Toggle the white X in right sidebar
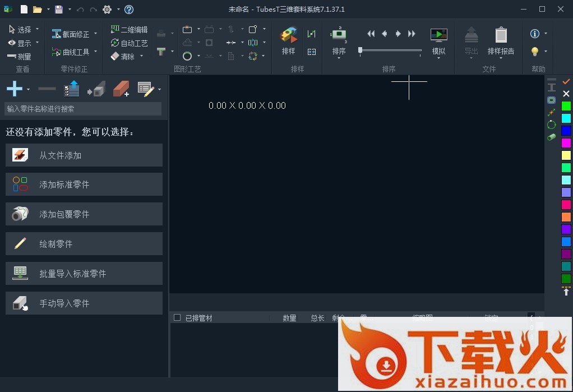This screenshot has width=573, height=392. (566, 94)
